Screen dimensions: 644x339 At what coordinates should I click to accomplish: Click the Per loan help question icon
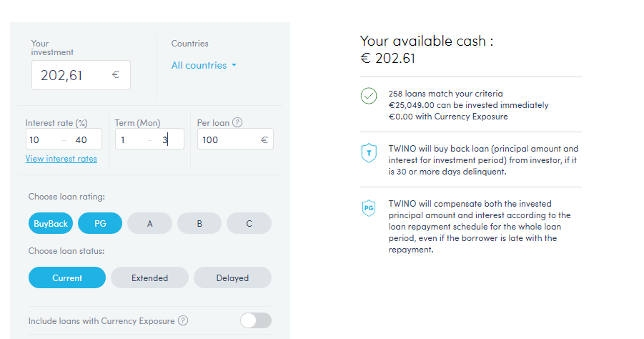click(x=237, y=122)
